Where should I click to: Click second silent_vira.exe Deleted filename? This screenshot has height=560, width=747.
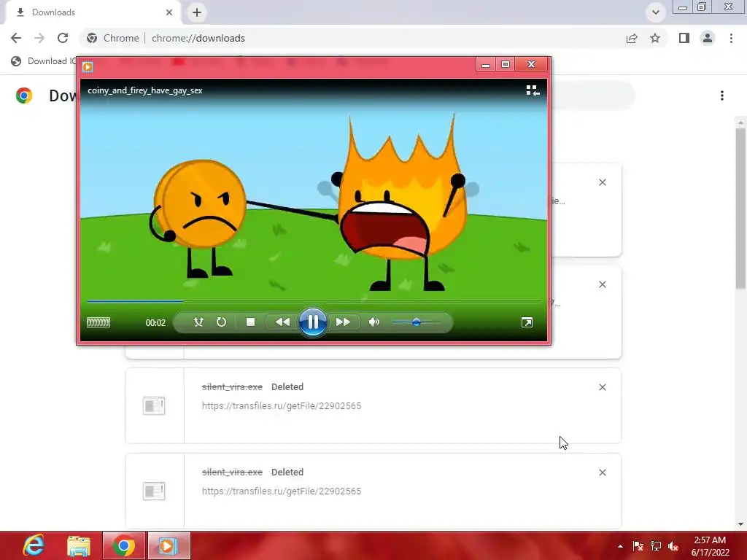click(x=232, y=472)
